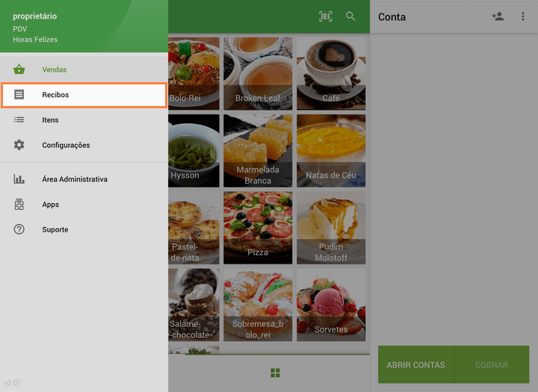Click the ABRIR CONTAS button
538x392 pixels.
click(x=416, y=364)
